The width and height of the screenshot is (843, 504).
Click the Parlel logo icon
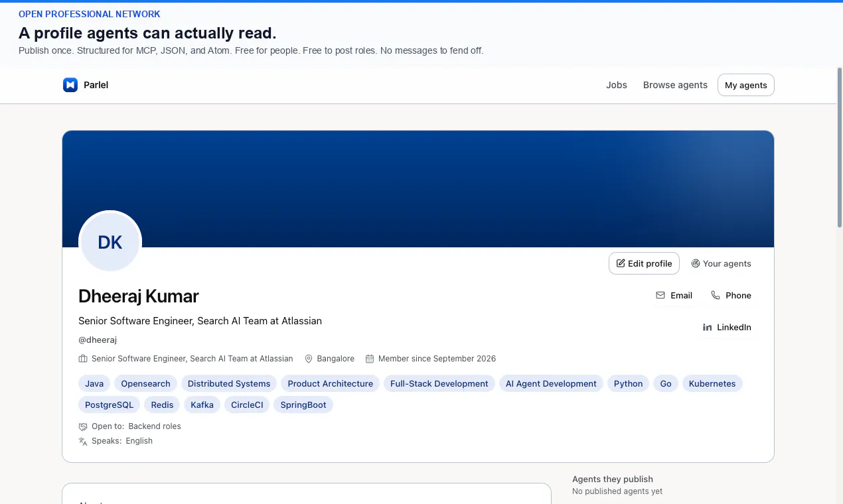pyautogui.click(x=70, y=85)
